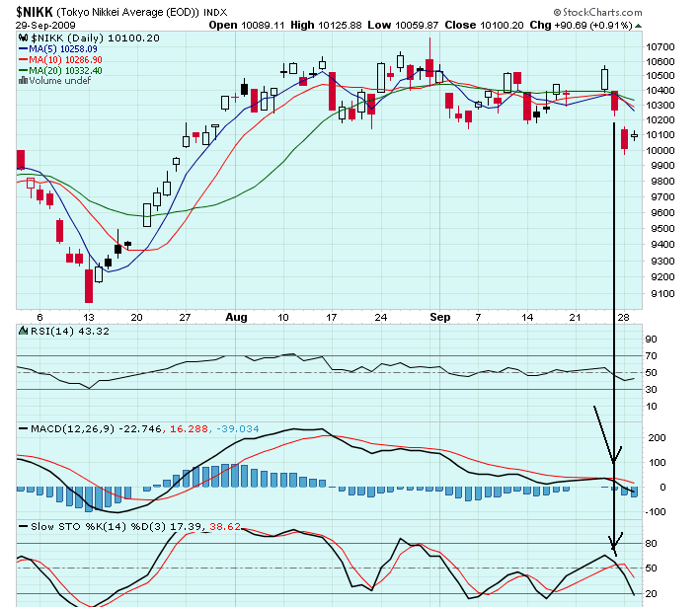This screenshot has height=607, width=700.
Task: Click the RSI(14) area chart icon
Action: (24, 332)
